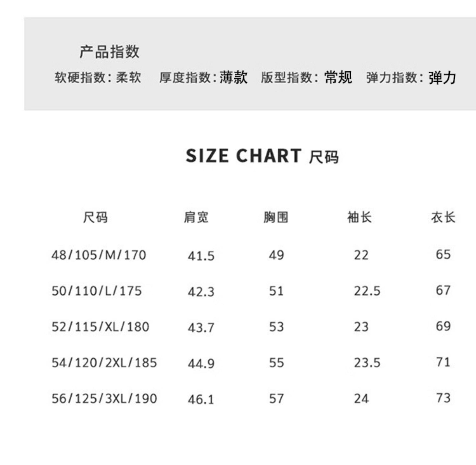Click the 54/120/2XL/185 size row label
The width and height of the screenshot is (476, 465).
pyautogui.click(x=104, y=363)
